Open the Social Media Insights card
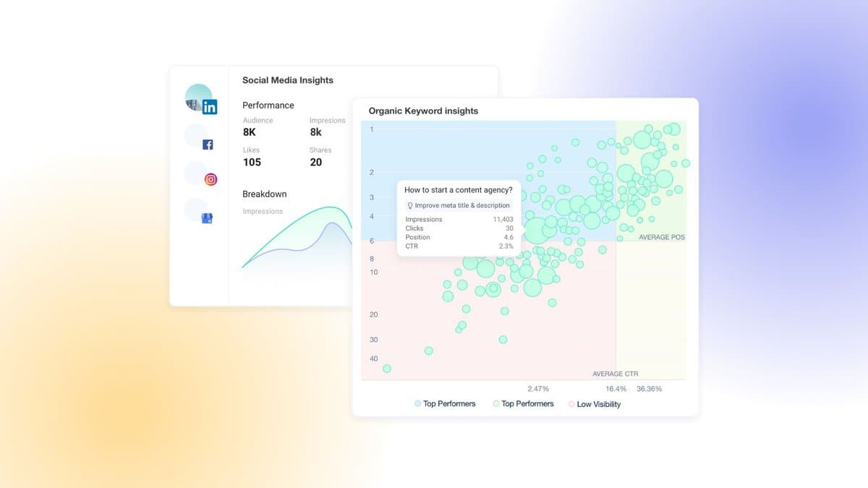Image resolution: width=868 pixels, height=488 pixels. pos(287,80)
